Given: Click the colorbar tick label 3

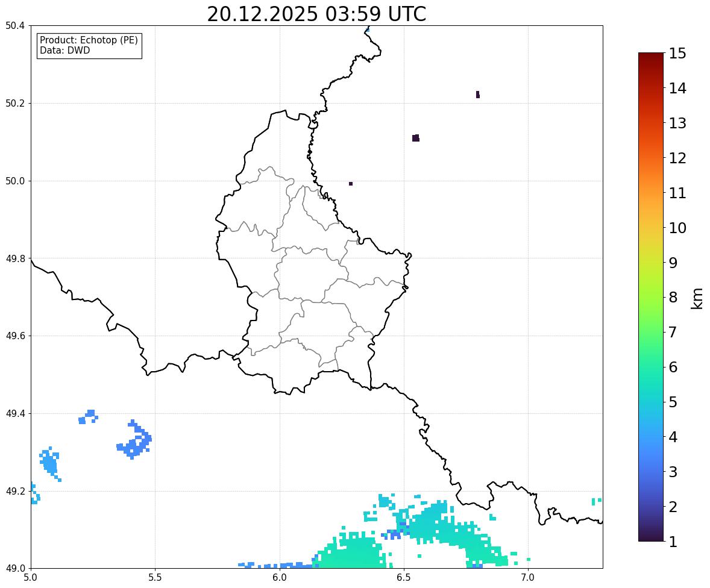Looking at the screenshot, I should point(673,472).
